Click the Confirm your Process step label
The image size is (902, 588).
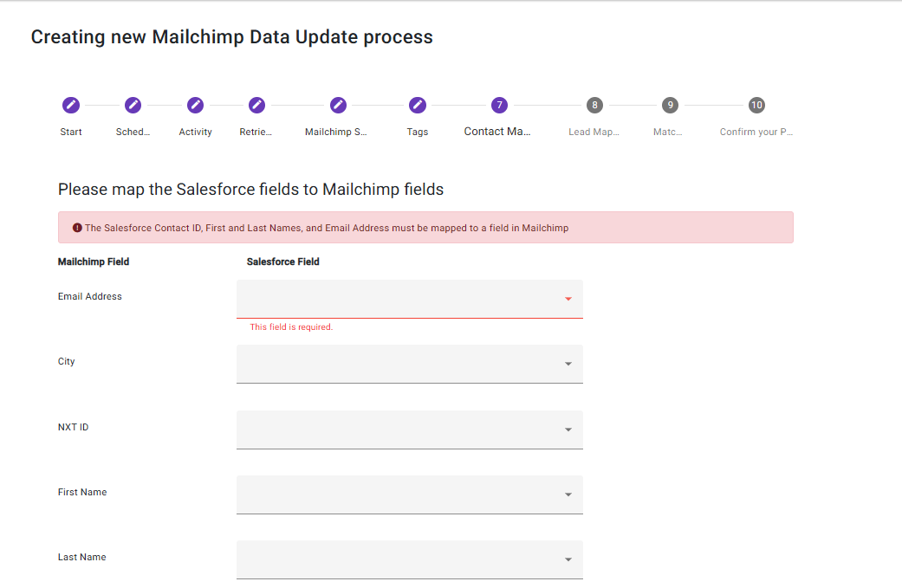756,132
